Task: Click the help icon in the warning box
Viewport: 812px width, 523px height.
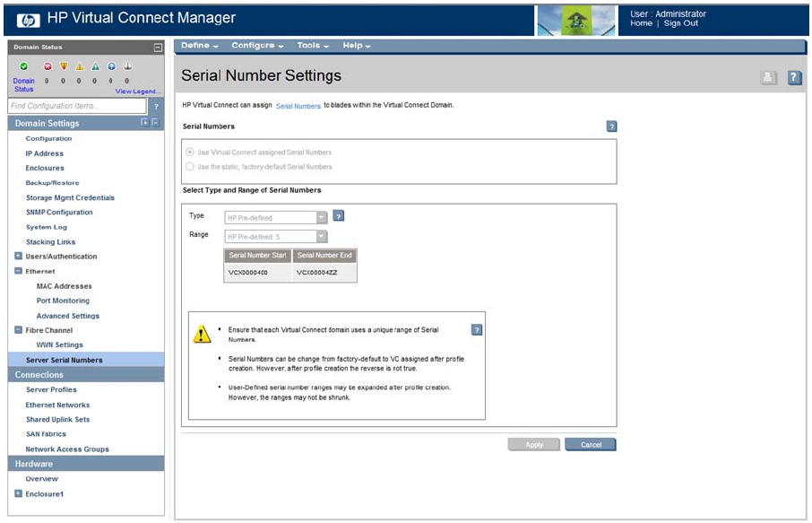Action: 477,330
